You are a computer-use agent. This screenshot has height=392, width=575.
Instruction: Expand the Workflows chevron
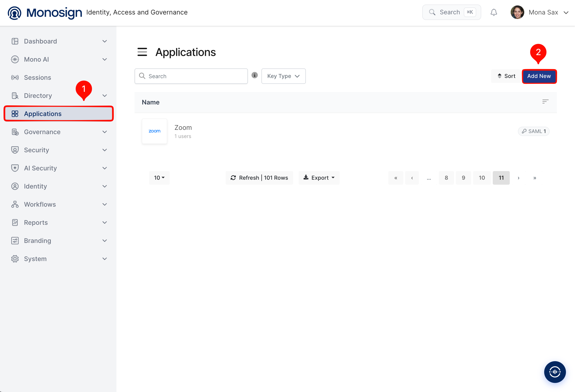click(x=105, y=204)
